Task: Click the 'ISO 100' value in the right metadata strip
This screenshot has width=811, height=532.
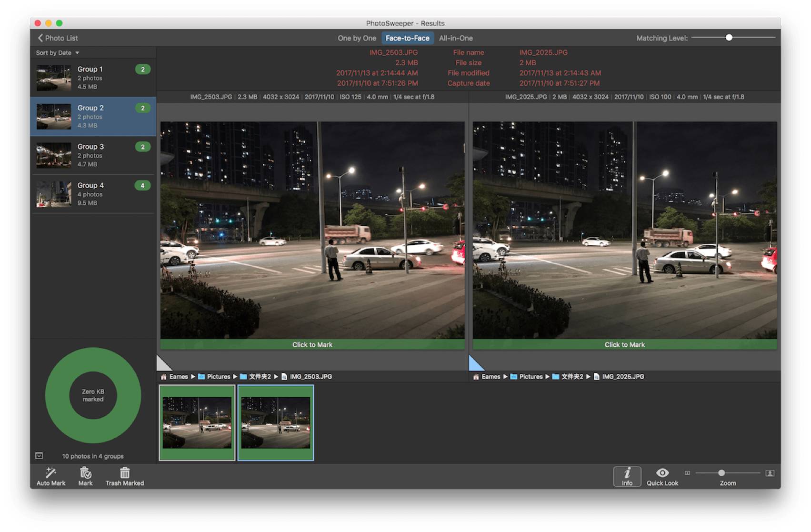Action: (x=660, y=97)
